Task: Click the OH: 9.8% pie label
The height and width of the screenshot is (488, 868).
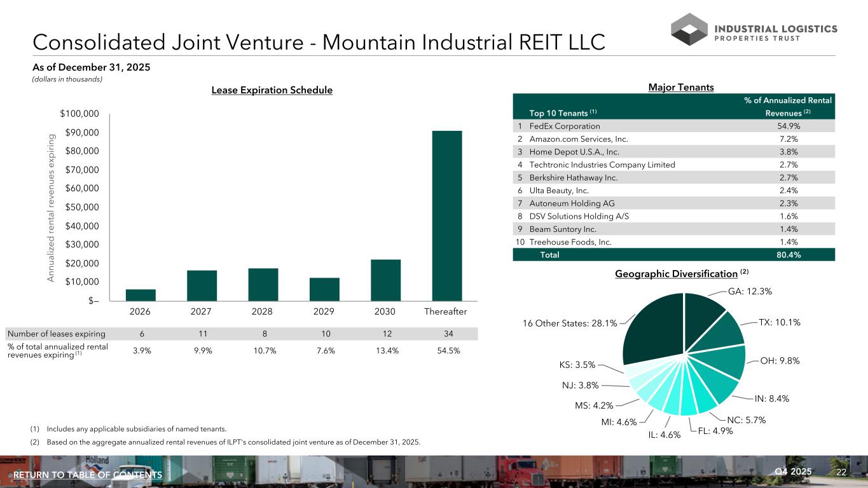Action: [779, 361]
